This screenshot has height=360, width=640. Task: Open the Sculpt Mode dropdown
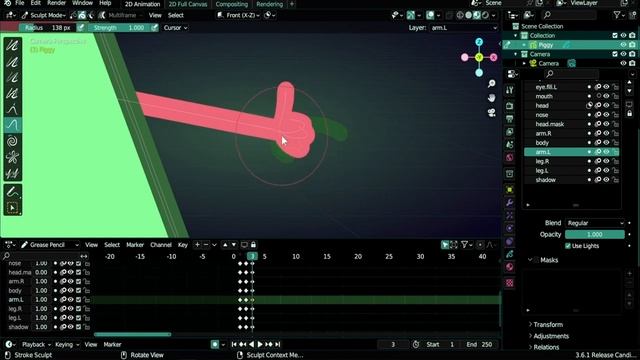click(x=44, y=16)
